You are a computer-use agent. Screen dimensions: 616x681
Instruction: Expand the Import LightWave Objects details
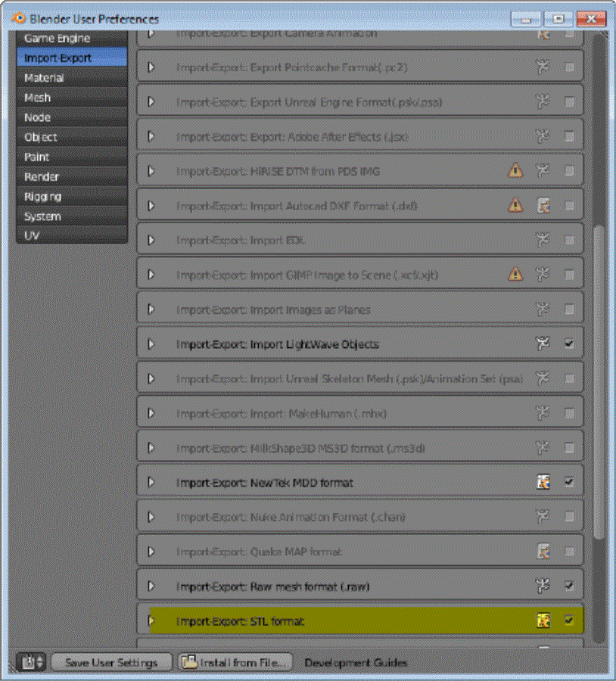pyautogui.click(x=151, y=344)
